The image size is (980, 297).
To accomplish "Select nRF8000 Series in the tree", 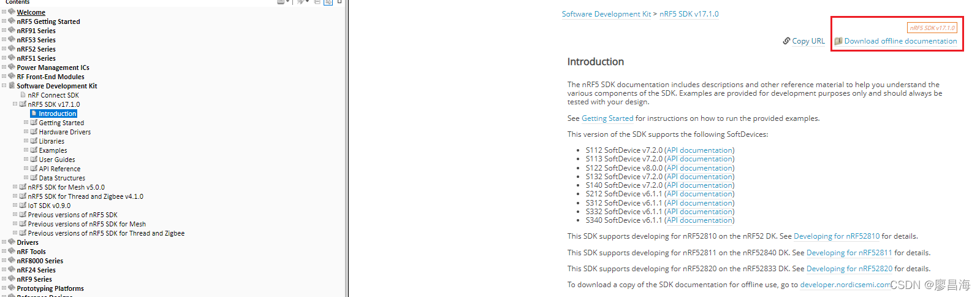I will (40, 261).
